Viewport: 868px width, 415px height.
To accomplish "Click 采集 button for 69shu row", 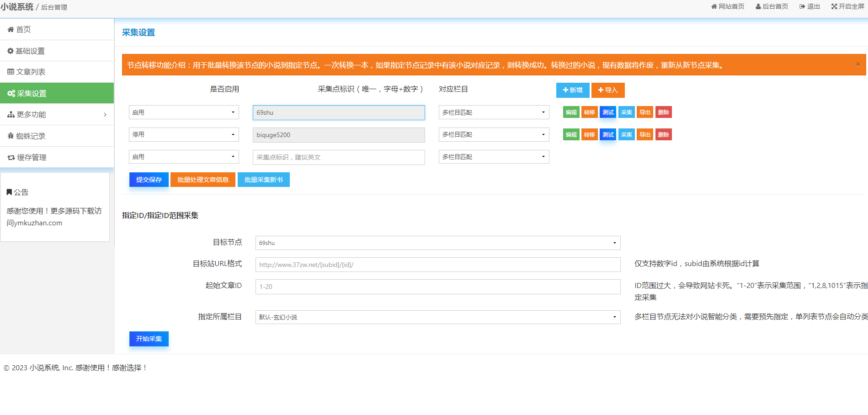I will point(627,112).
